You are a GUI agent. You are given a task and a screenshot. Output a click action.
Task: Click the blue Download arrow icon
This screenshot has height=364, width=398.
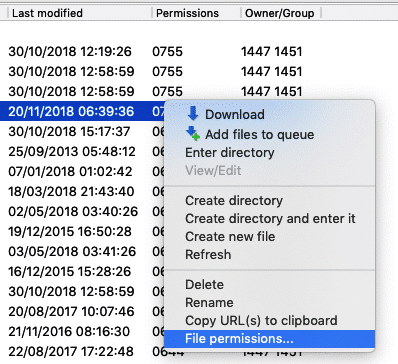click(193, 114)
